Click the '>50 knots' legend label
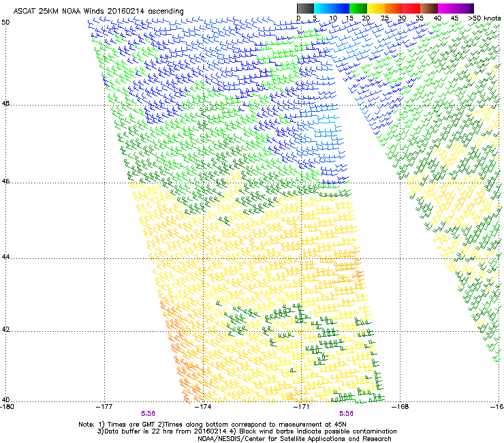 (x=484, y=18)
